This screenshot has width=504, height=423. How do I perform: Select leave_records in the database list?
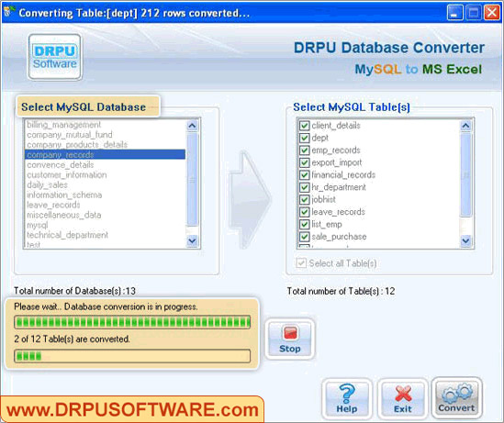(x=105, y=205)
